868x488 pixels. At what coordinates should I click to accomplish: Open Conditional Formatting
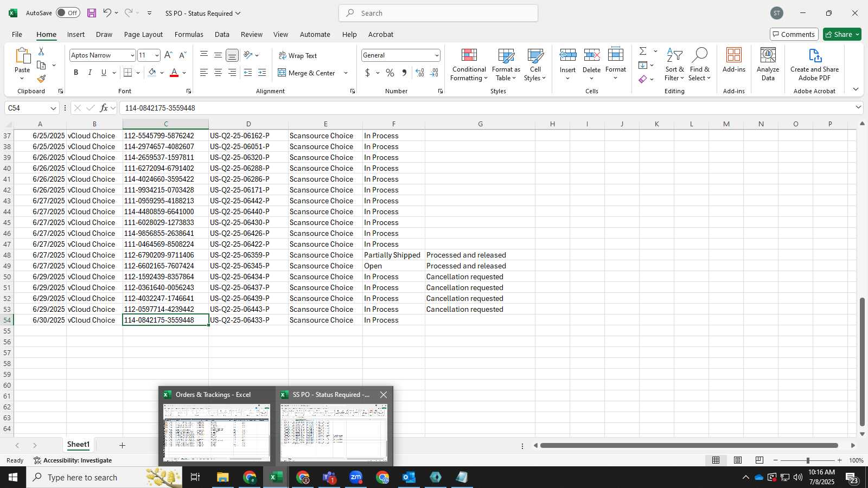pyautogui.click(x=469, y=65)
